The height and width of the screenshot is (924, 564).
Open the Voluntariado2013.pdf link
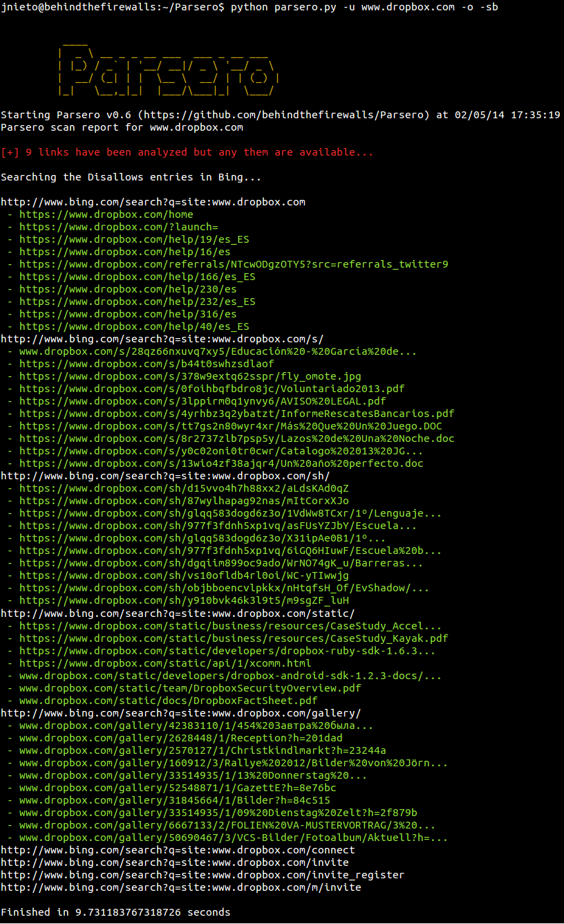[x=212, y=389]
